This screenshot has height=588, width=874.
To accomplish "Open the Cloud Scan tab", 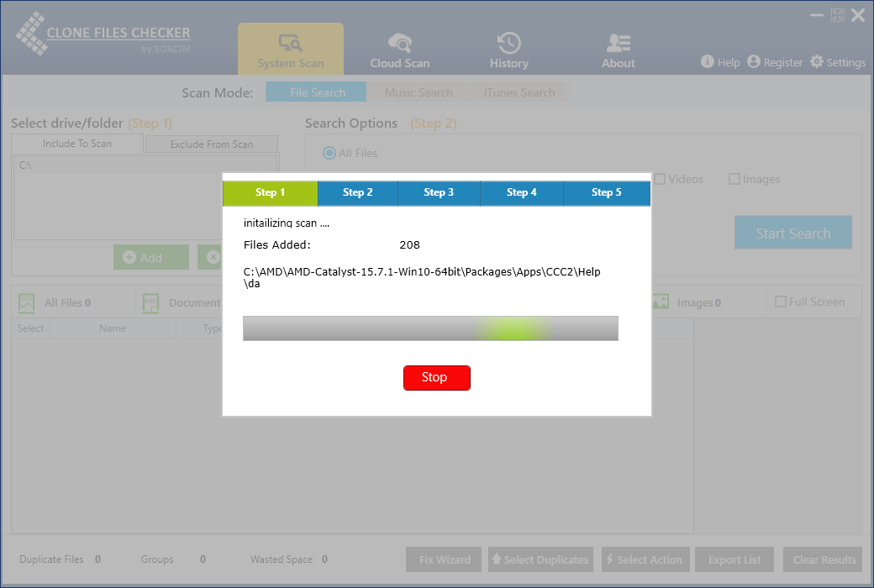I will click(x=400, y=51).
